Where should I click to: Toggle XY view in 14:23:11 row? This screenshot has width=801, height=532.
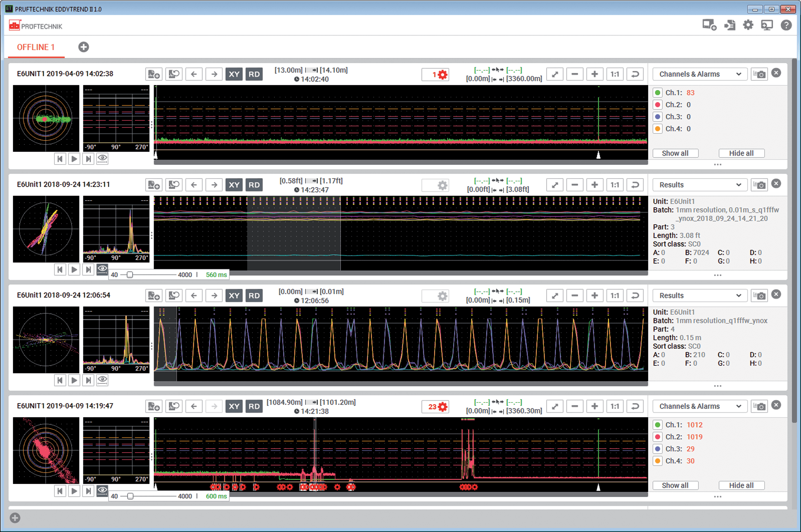(234, 185)
